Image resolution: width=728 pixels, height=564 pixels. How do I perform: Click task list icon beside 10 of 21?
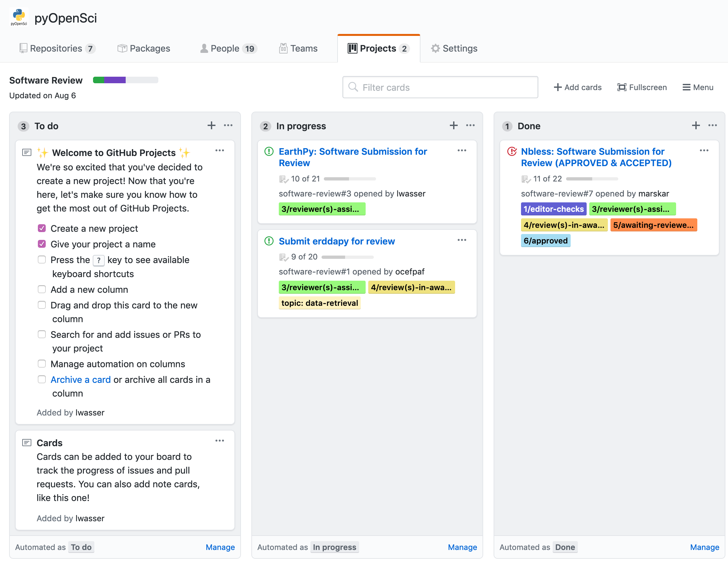(284, 179)
